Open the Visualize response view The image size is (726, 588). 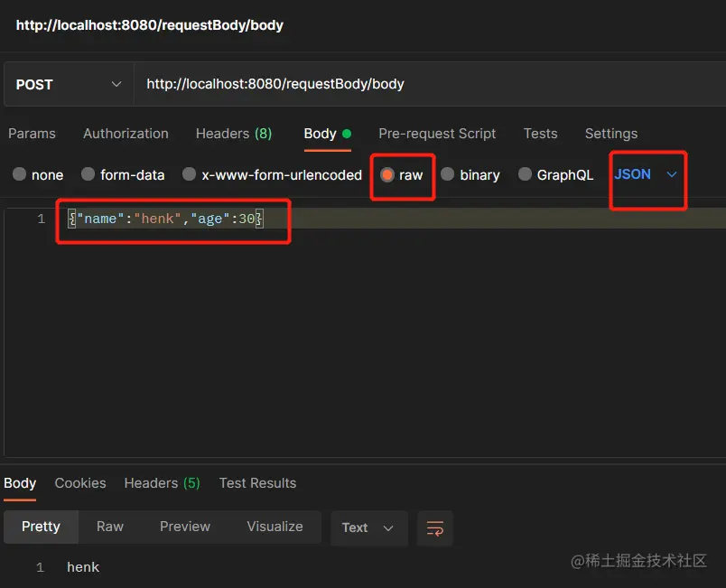(x=275, y=527)
